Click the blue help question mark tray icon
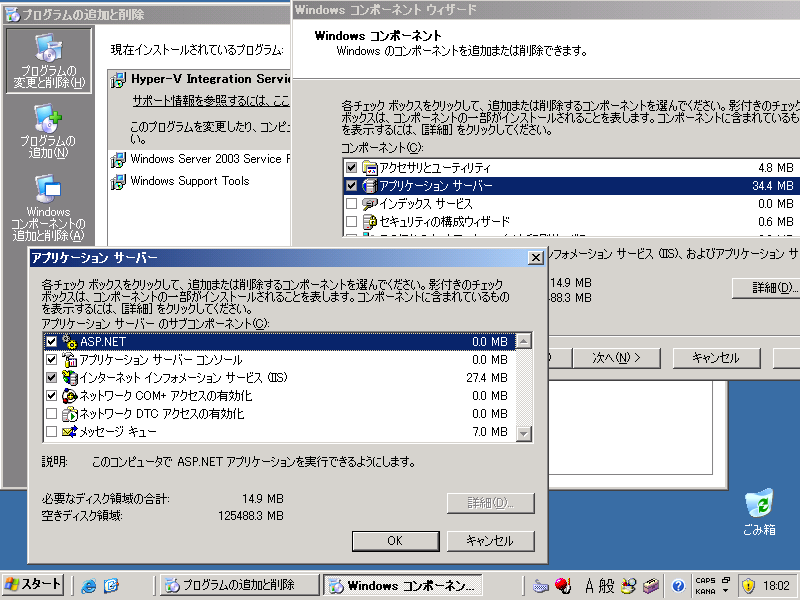This screenshot has width=800, height=600. click(678, 585)
